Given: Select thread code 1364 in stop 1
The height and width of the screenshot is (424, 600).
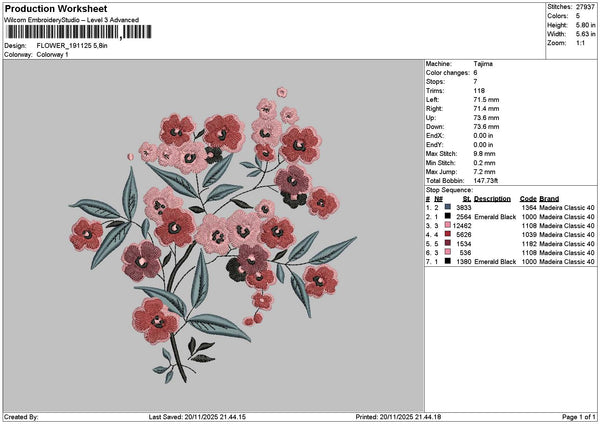Looking at the screenshot, I should [x=529, y=208].
